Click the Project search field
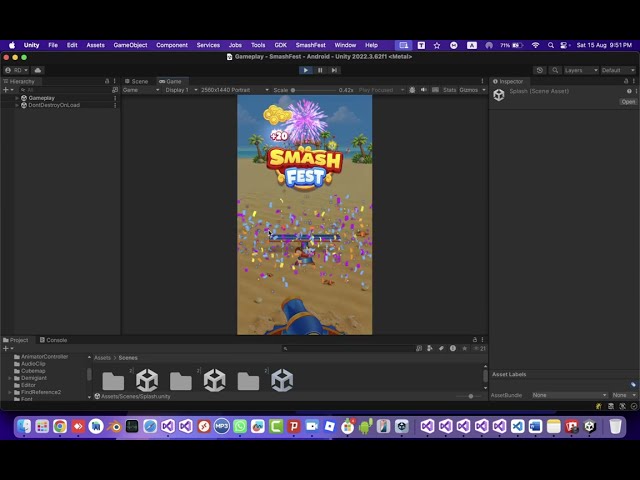640x480 pixels. coord(348,349)
